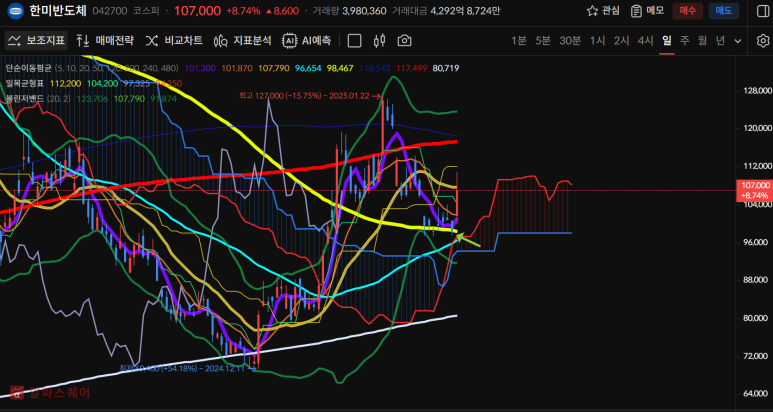773x412 pixels.
Task: Switch to 4시 timeframe
Action: [x=645, y=40]
